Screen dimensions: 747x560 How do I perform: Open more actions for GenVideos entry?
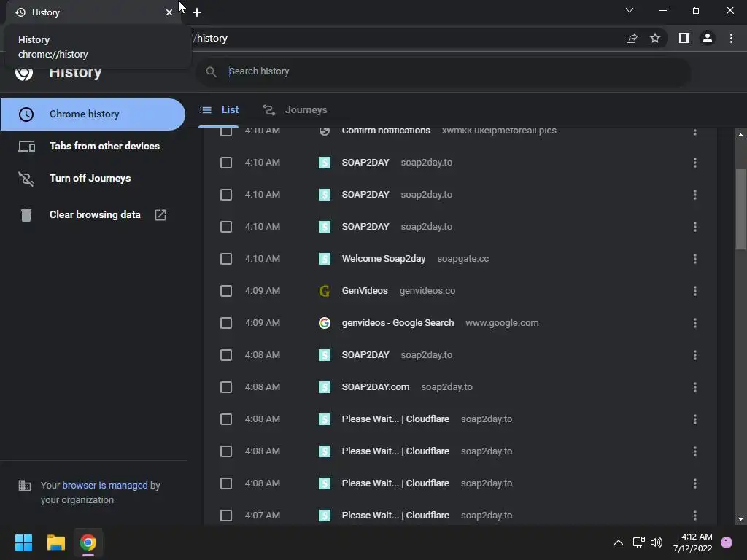click(695, 291)
